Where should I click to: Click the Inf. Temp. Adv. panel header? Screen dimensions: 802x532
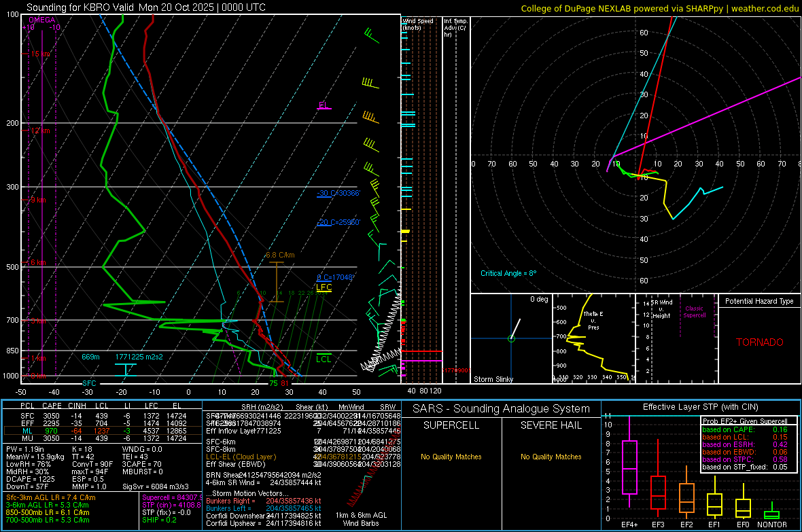pyautogui.click(x=456, y=28)
